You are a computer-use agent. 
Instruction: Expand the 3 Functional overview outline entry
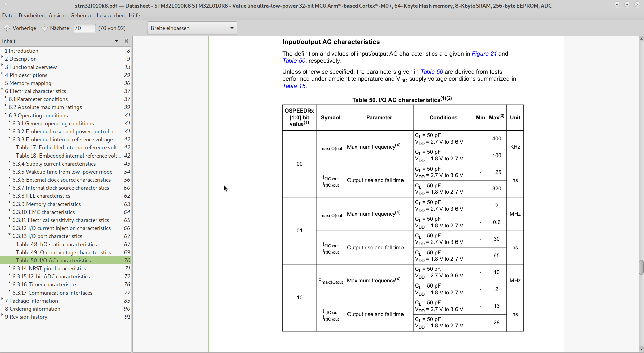2,65
